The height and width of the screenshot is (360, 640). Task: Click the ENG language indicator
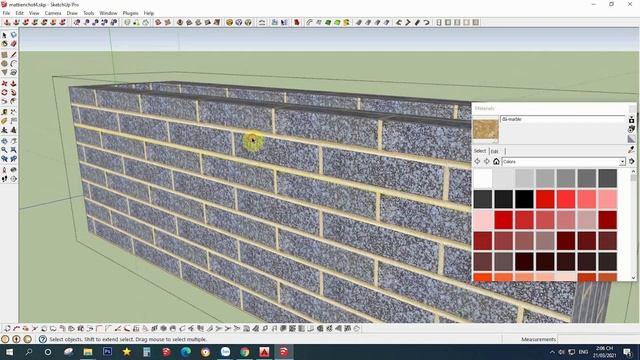(x=583, y=352)
